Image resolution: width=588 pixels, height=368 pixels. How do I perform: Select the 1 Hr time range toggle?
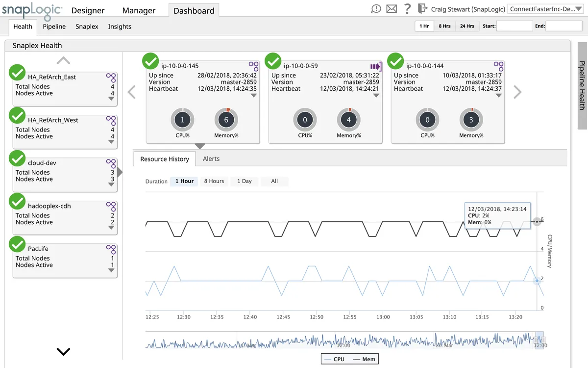(x=424, y=26)
